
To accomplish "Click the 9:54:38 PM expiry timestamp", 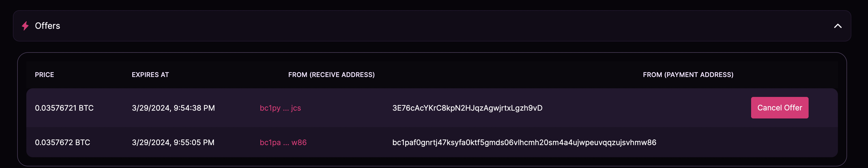I will click(x=173, y=108).
